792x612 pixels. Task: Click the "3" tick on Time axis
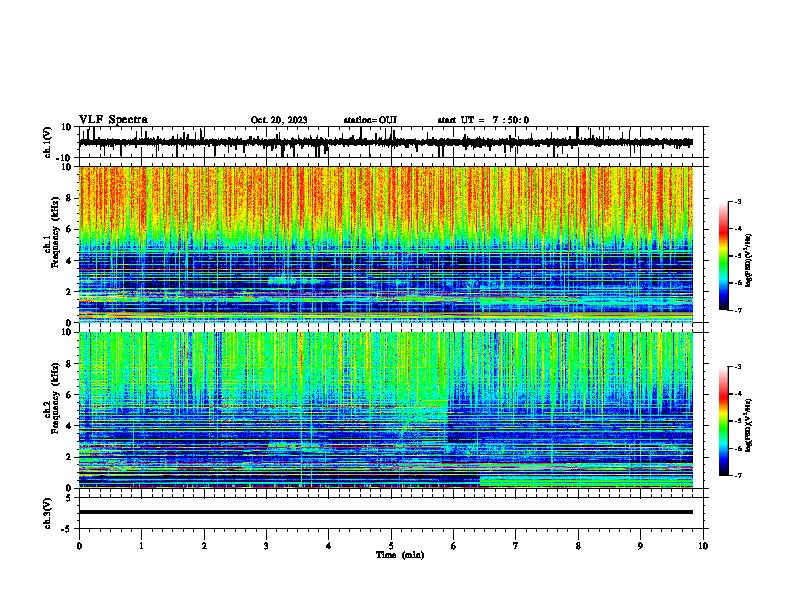coord(266,546)
